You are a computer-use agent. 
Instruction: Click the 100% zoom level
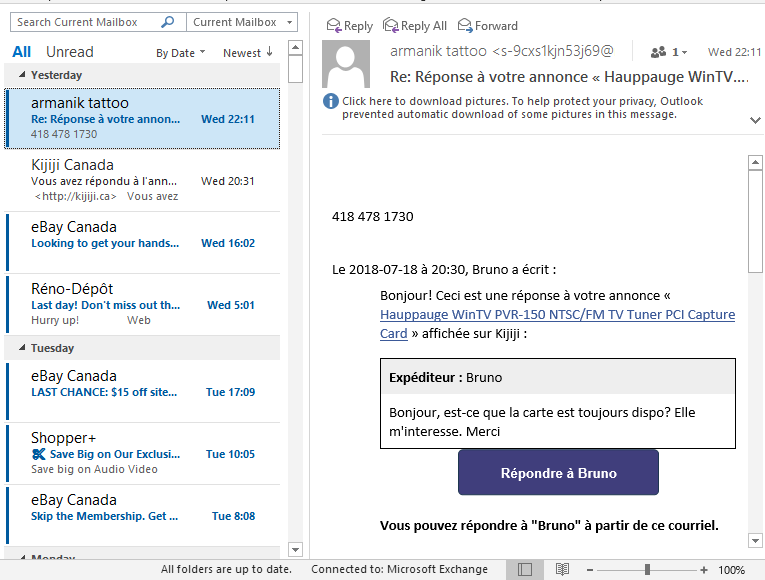[731, 570]
